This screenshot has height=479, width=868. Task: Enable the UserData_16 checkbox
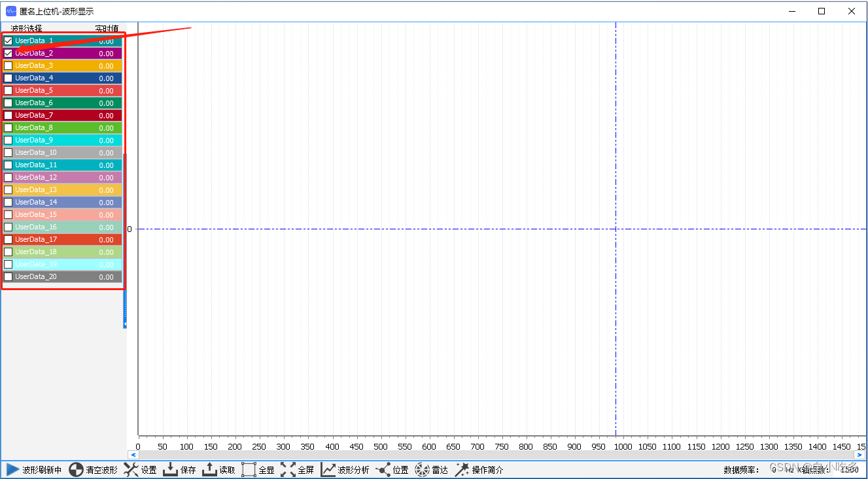(x=9, y=227)
